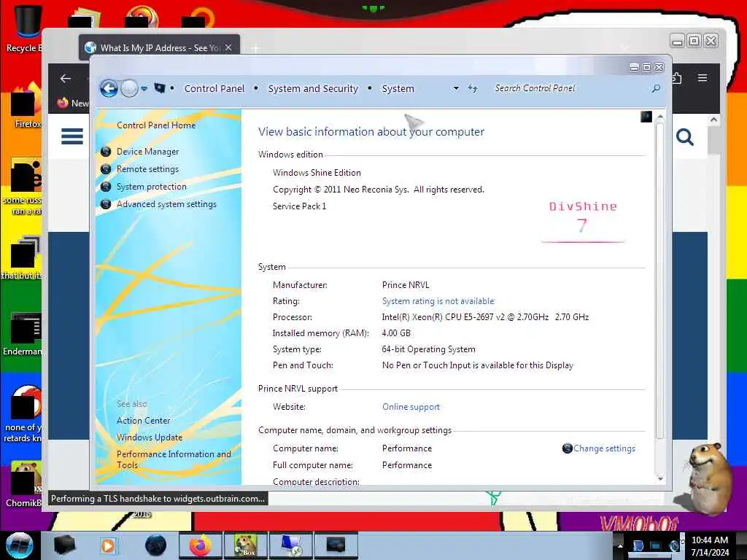Expand the address bar history dropdown
This screenshot has height=560, width=747.
(456, 88)
